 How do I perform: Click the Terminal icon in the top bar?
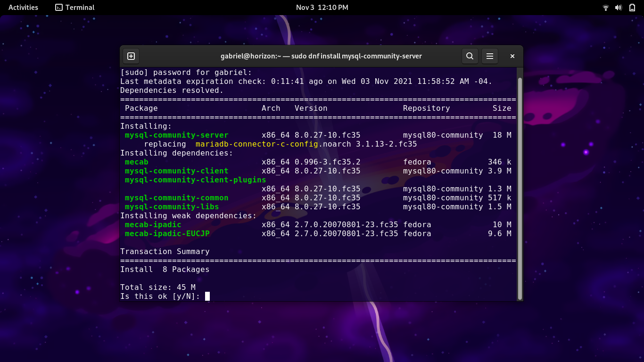(x=59, y=8)
